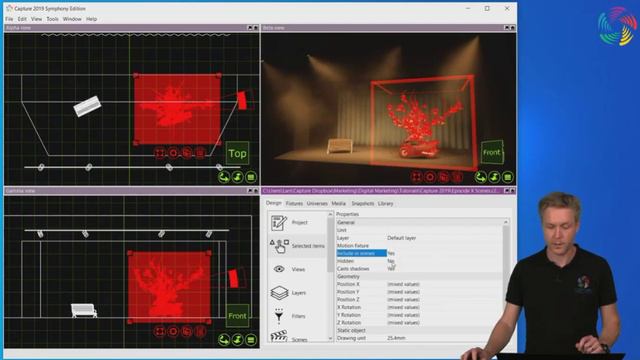Click the Front view cube in Beta view
The height and width of the screenshot is (360, 640).
[x=492, y=153]
